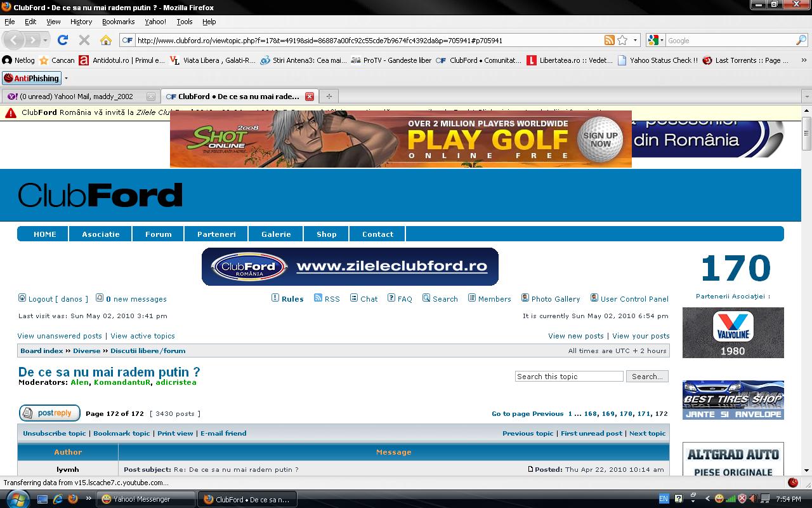Viewport: 812px width, 508px height.
Task: Click the RSS feed icon in address bar
Action: coord(609,40)
